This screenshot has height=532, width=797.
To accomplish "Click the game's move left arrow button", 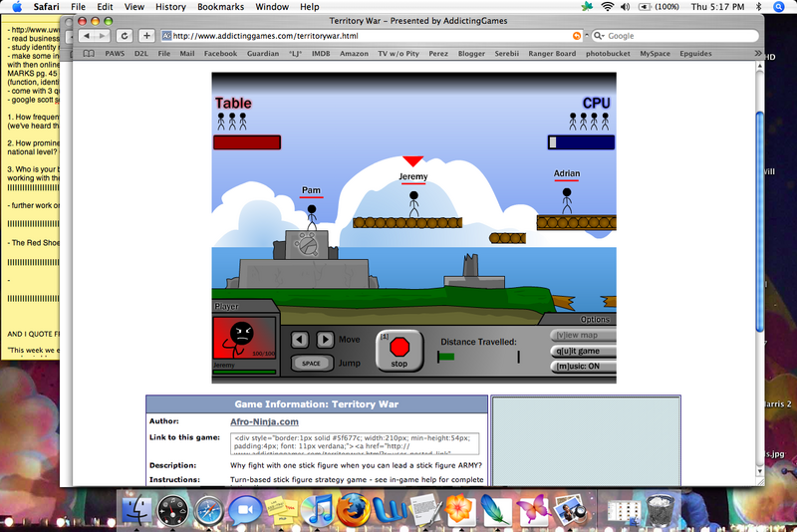I will pos(300,340).
